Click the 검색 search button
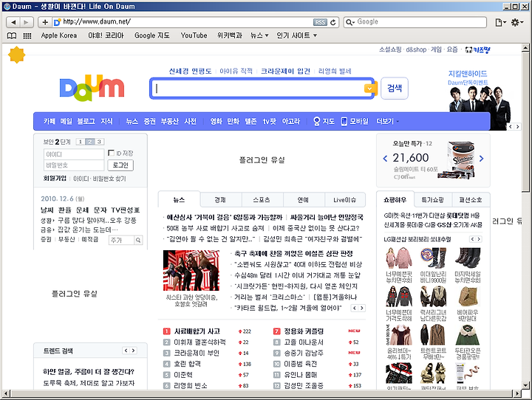This screenshot has width=532, height=400. click(x=395, y=88)
